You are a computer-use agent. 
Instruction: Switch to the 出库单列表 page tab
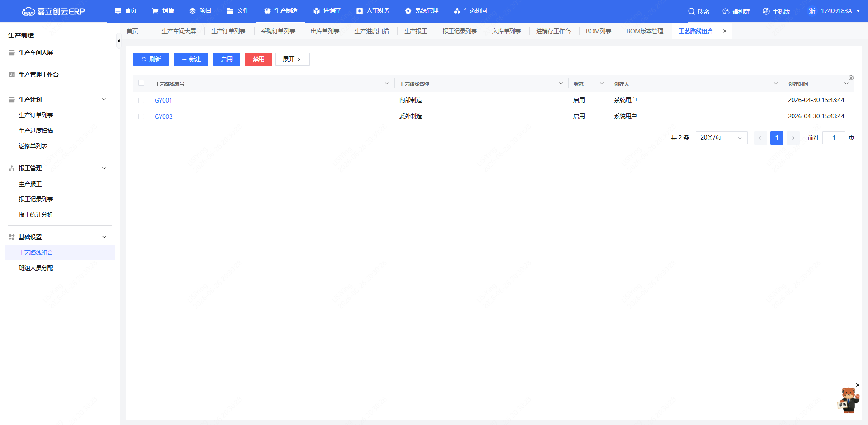(x=325, y=31)
